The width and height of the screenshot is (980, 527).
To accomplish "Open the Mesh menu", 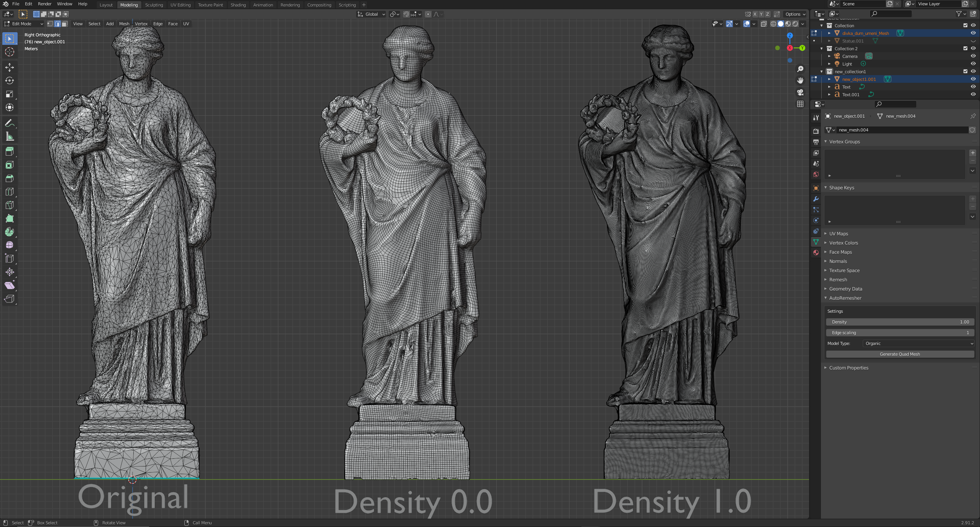I will coord(124,24).
